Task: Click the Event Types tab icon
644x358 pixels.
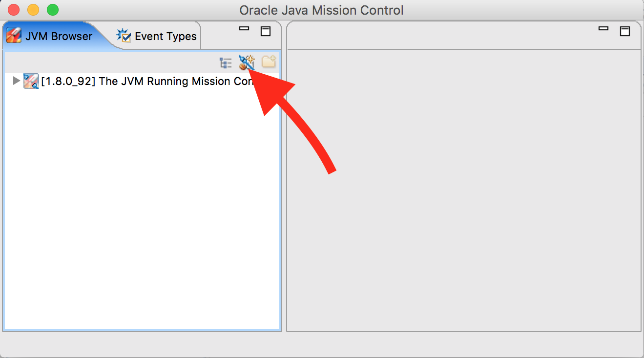Action: tap(124, 36)
